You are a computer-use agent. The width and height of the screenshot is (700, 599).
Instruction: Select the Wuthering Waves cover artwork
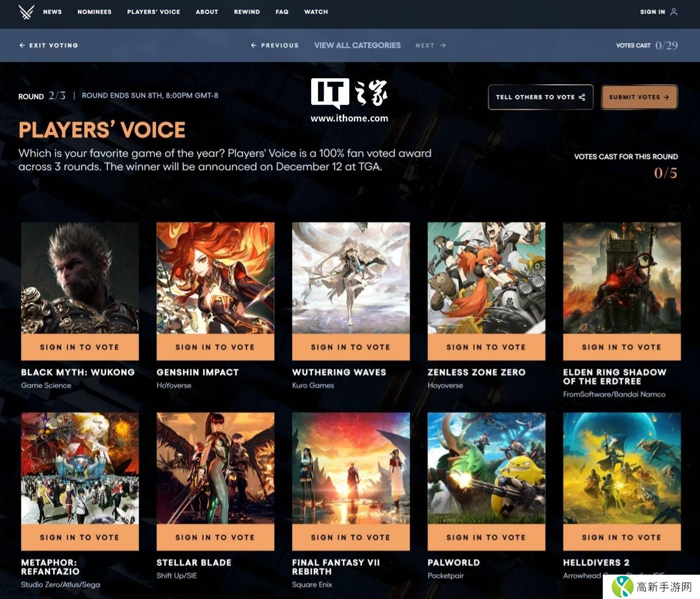(x=350, y=278)
